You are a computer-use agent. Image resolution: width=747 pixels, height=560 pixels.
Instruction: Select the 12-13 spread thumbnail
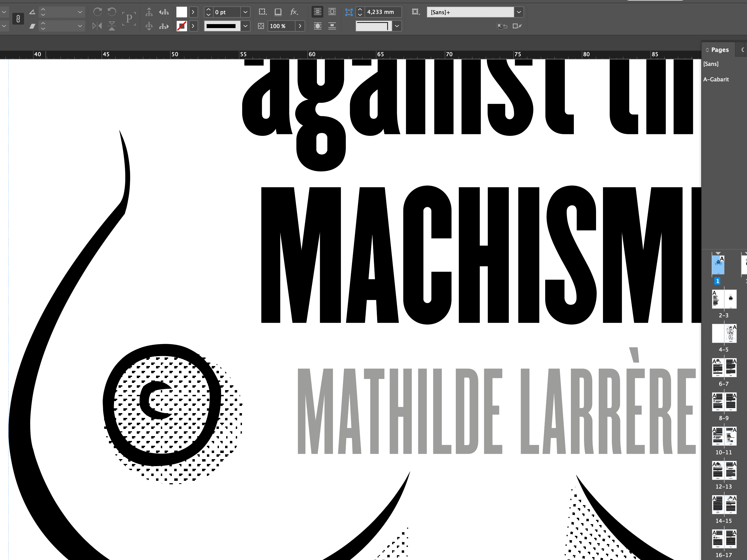point(724,470)
